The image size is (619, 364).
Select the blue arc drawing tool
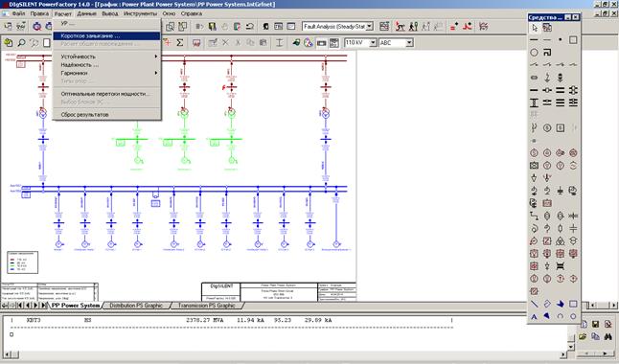[x=561, y=317]
